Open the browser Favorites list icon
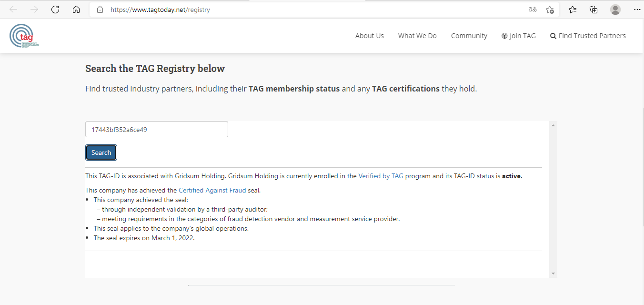644x305 pixels. coord(573,10)
